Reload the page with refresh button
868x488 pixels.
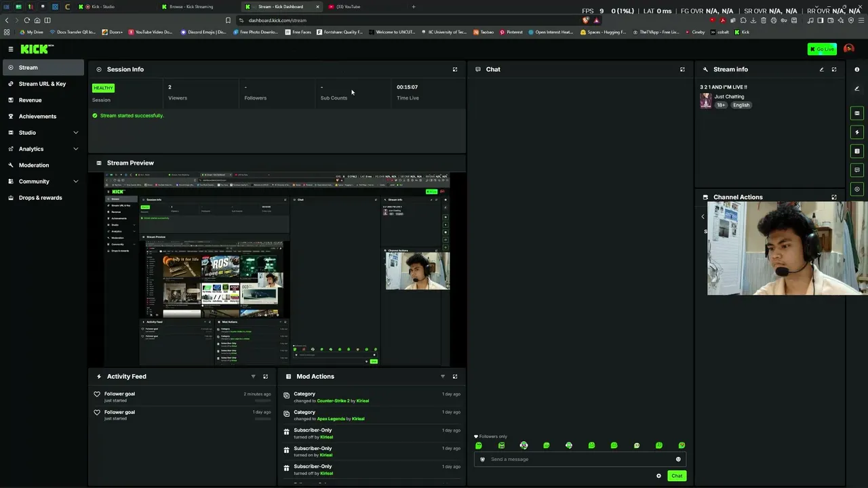tap(27, 20)
